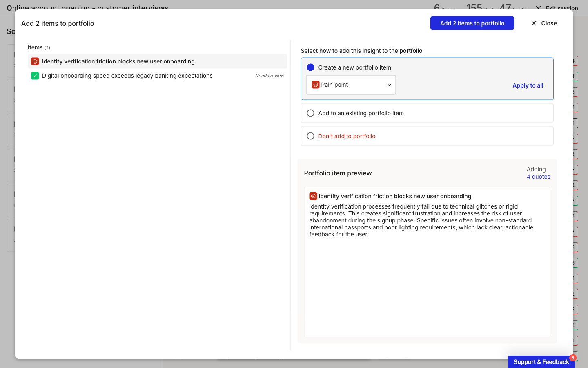
Task: Open the Pain point type dropdown
Action: point(351,85)
